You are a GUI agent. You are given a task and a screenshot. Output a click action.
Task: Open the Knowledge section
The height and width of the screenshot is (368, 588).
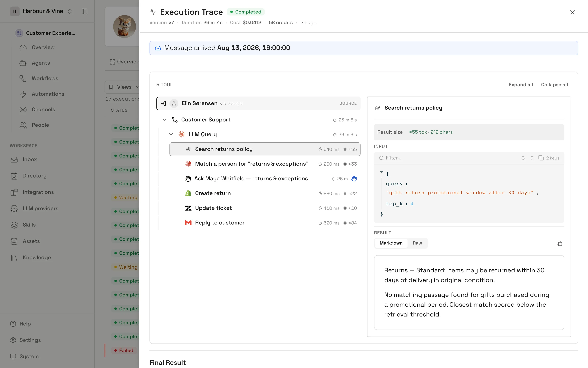(x=37, y=257)
